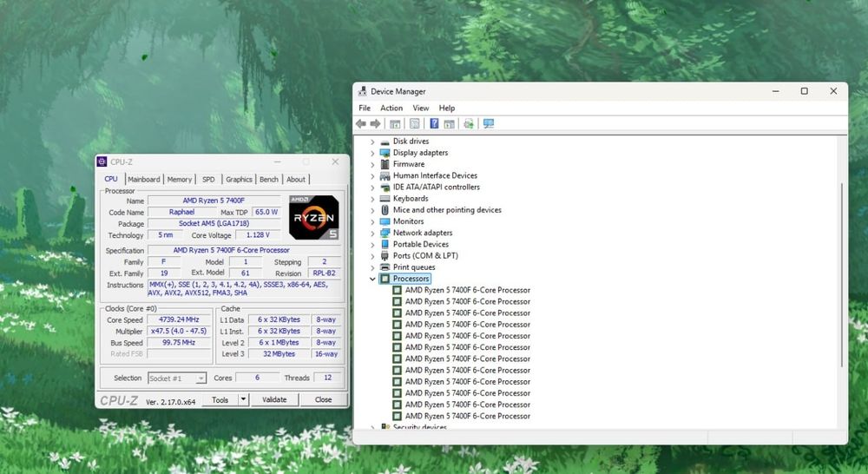Click the Max TDP value '65.0 W'
This screenshot has height=474, width=868.
[266, 212]
